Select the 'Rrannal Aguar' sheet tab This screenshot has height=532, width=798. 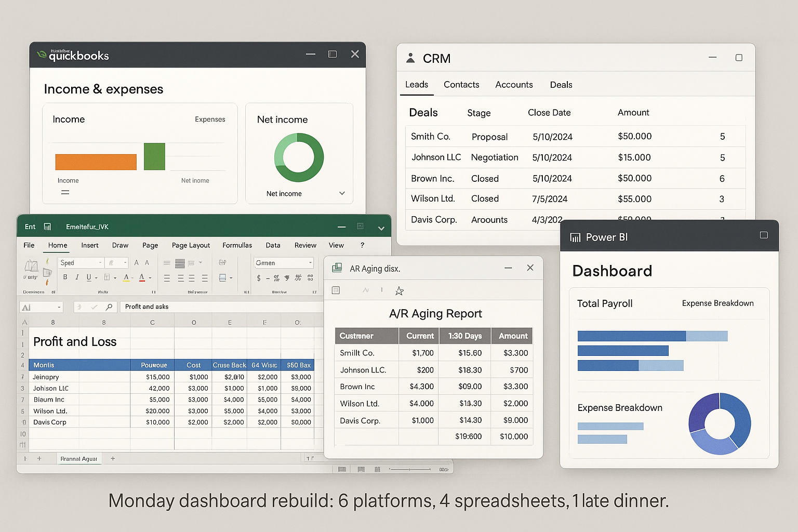[x=79, y=459]
